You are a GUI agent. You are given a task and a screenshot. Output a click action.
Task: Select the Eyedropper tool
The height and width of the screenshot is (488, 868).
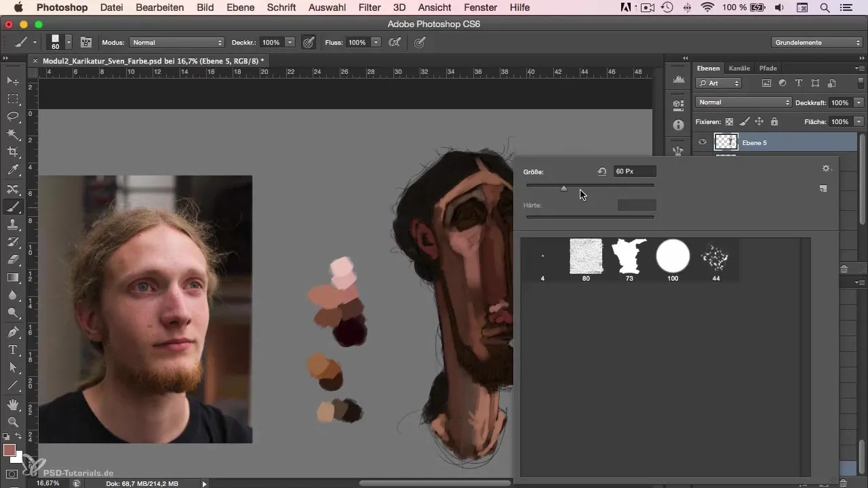13,169
